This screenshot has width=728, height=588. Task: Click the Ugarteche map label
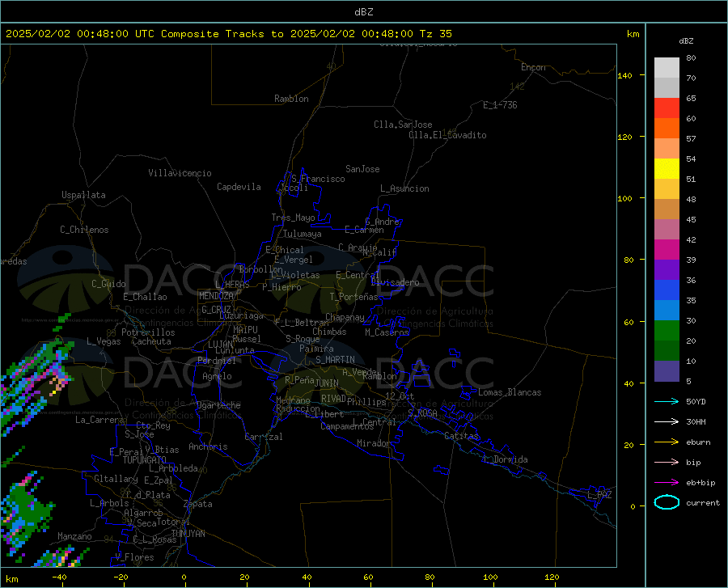pos(218,405)
